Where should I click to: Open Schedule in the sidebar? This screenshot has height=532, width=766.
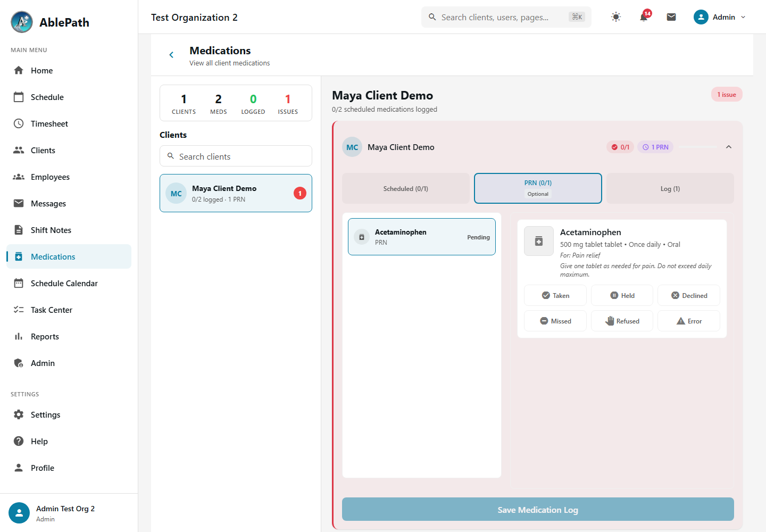(69, 97)
